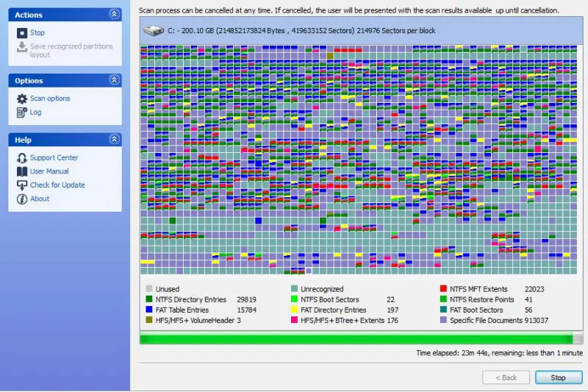
Task: Click the HFS/HFS+ VolumeHeader olive swatch
Action: tap(149, 320)
